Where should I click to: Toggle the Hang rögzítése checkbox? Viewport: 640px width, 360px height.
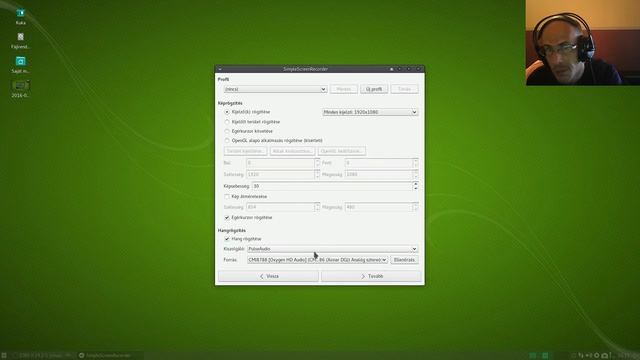pyautogui.click(x=227, y=239)
